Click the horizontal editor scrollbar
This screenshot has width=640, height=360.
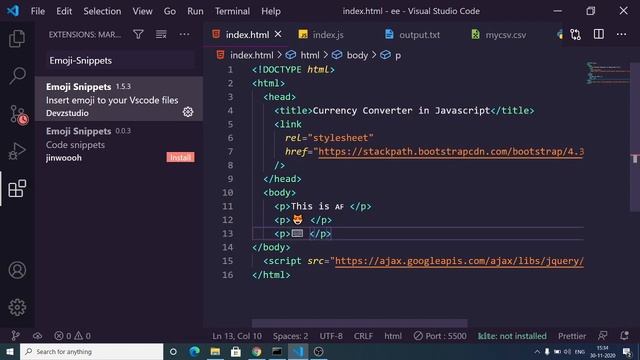[359, 323]
